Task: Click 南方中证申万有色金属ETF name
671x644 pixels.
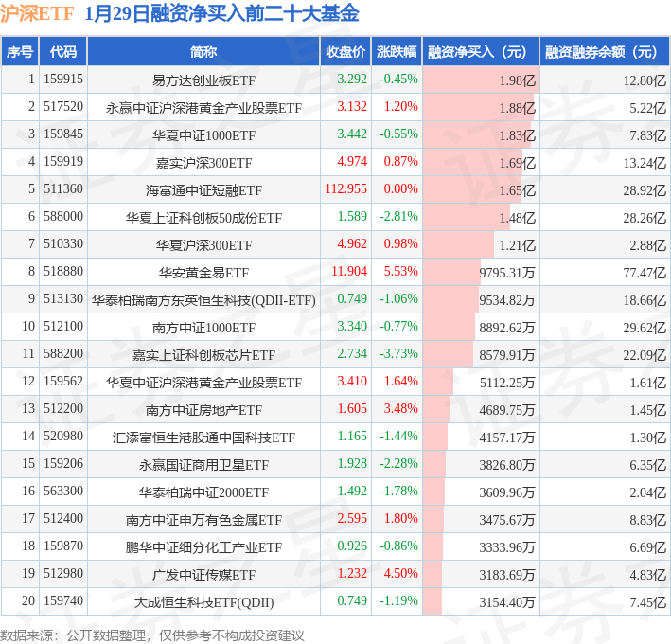Action: click(203, 520)
